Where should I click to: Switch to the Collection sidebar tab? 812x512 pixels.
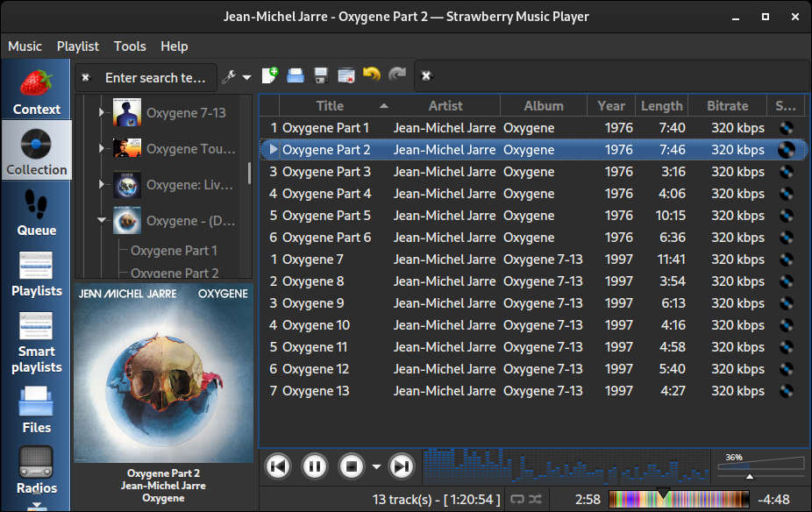[x=36, y=151]
